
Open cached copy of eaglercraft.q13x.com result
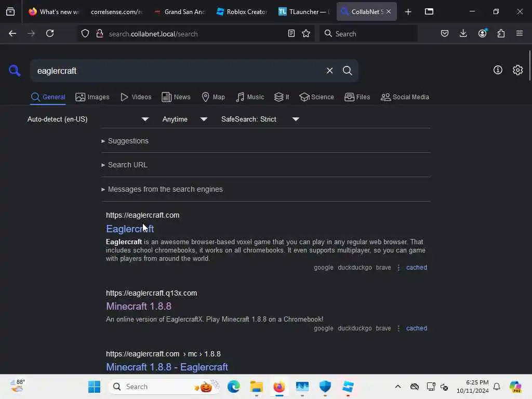click(417, 328)
